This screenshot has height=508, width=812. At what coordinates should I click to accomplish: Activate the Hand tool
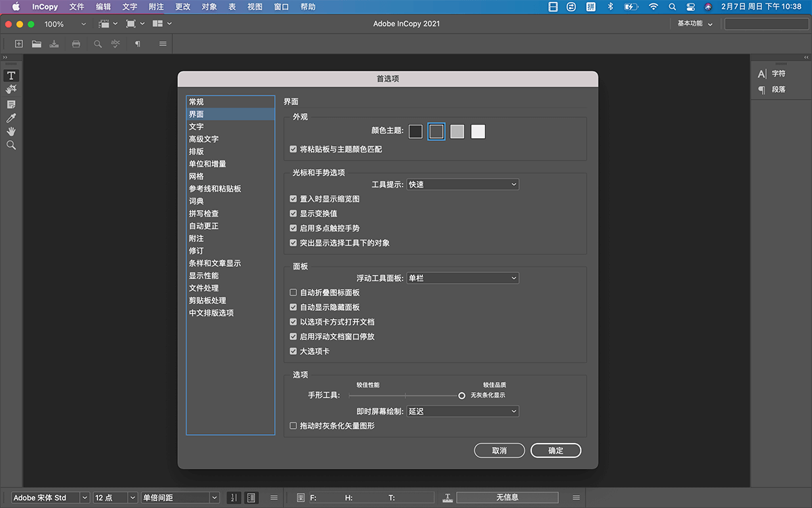coord(11,131)
